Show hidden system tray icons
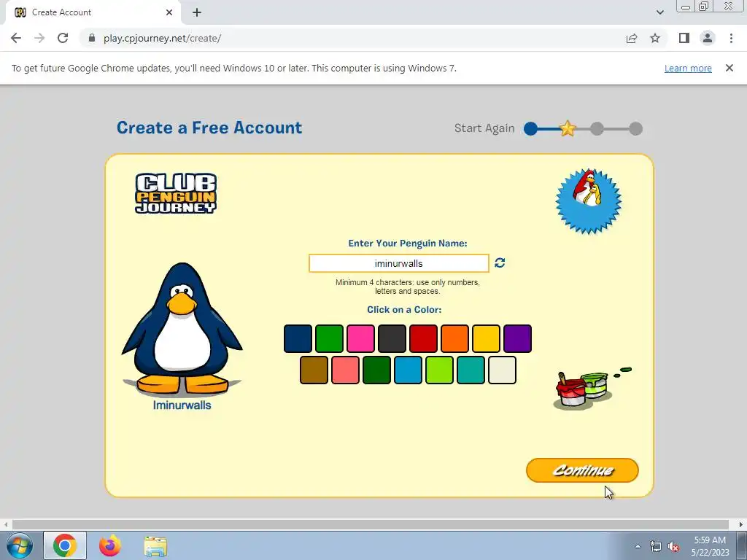This screenshot has width=747, height=560. click(638, 546)
